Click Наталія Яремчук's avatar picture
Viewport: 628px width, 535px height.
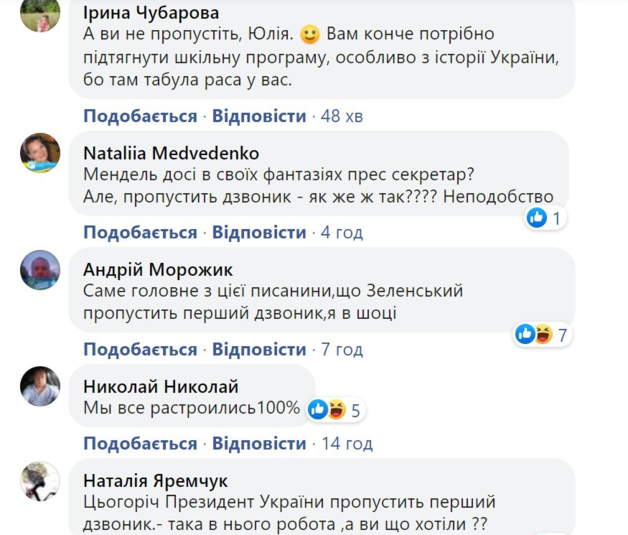41,483
